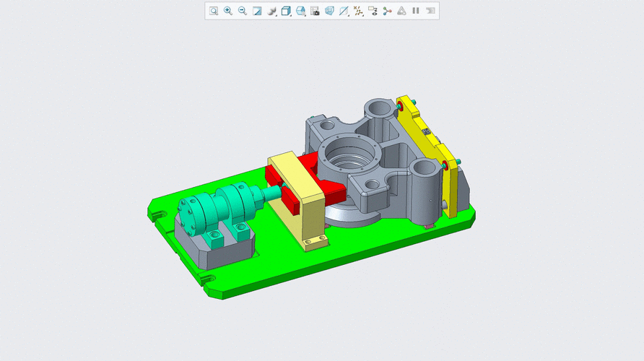Open the rendering options sphere icon

tap(271, 11)
